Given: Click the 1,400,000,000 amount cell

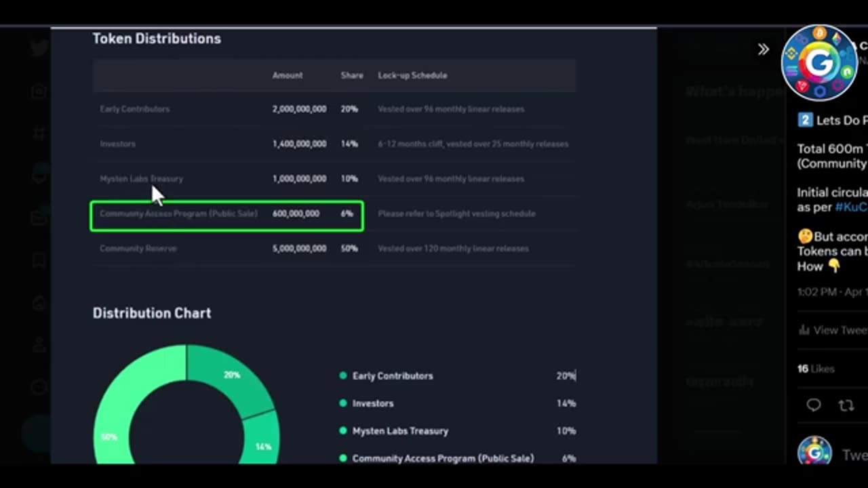Looking at the screenshot, I should [x=299, y=144].
